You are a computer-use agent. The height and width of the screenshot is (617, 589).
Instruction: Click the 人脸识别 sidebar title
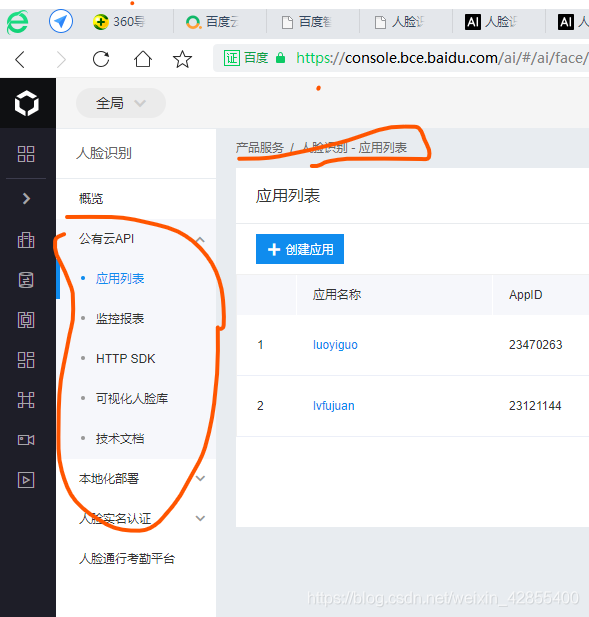click(104, 153)
